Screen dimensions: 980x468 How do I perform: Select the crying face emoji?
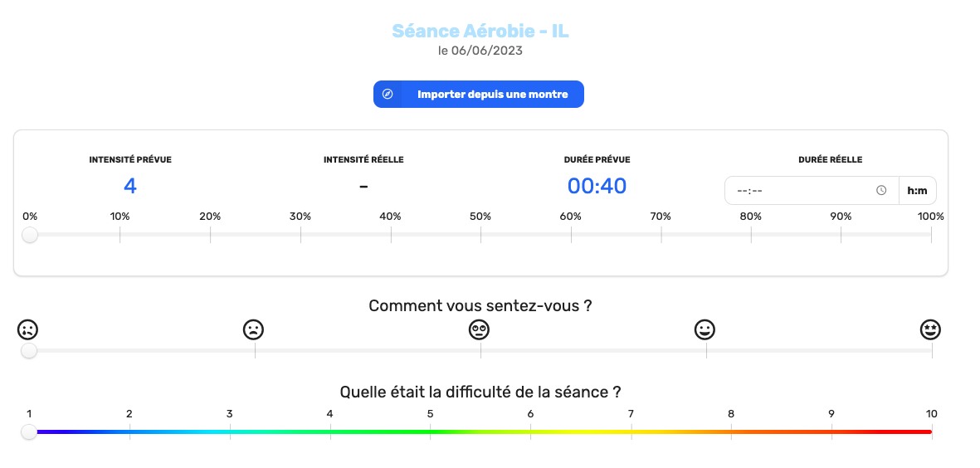(27, 329)
